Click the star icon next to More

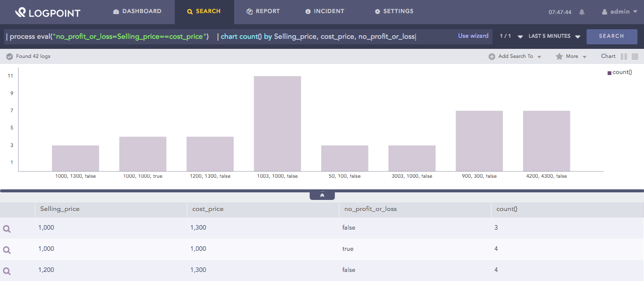point(559,56)
